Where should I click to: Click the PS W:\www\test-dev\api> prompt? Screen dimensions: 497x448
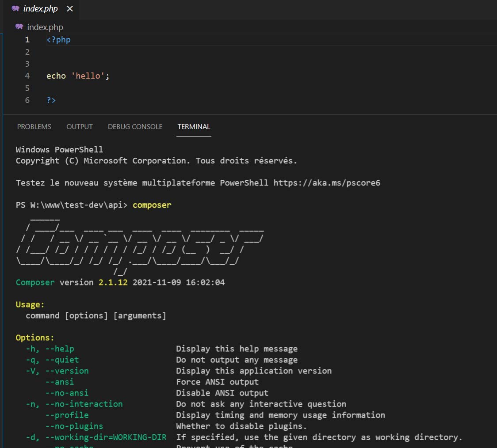(72, 205)
